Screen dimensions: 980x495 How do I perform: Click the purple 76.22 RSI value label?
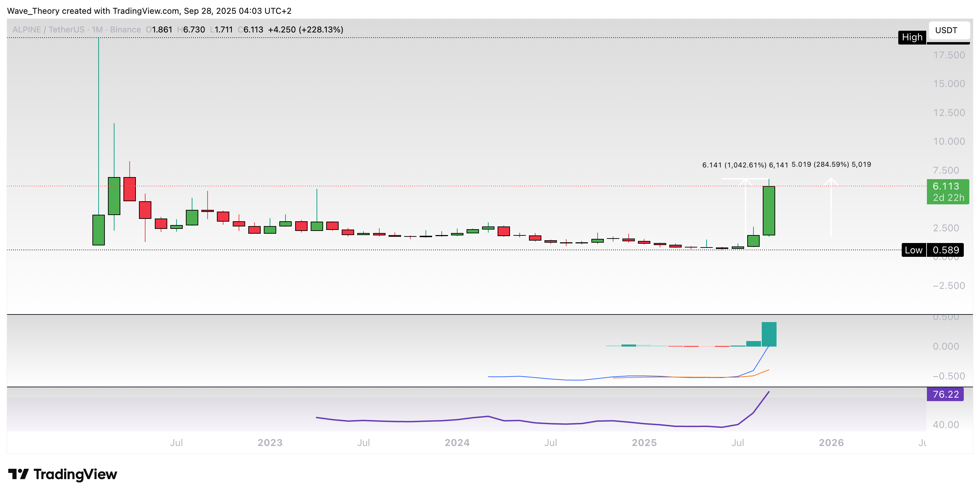(x=945, y=394)
